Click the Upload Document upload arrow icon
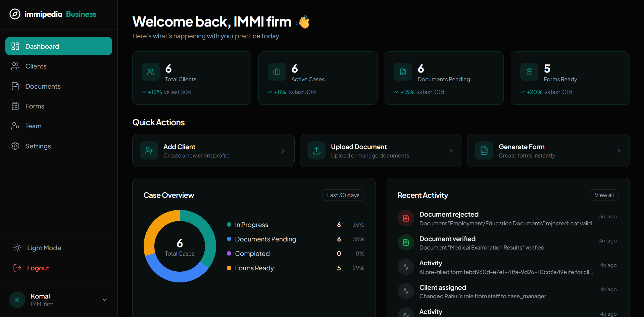644x317 pixels. pos(316,151)
